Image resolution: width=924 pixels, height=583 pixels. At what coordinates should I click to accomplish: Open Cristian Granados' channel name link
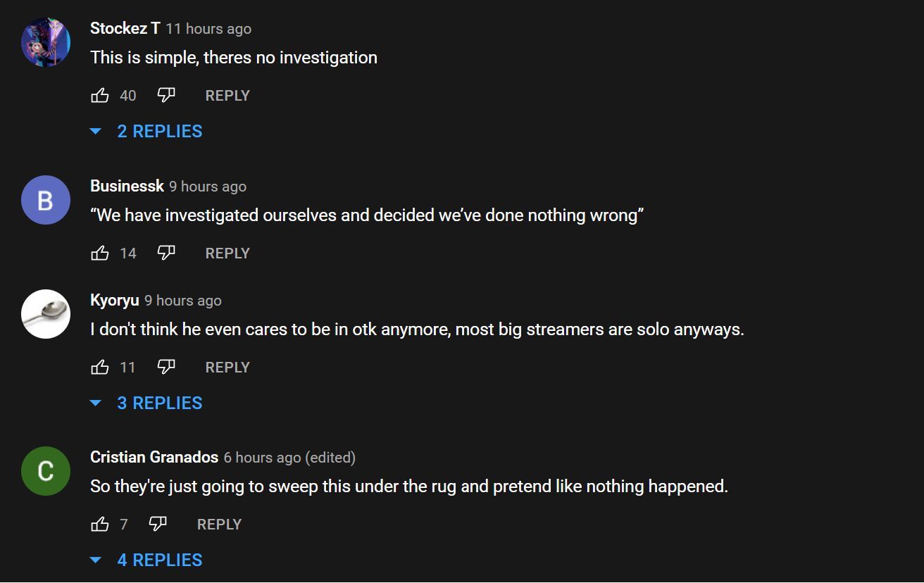154,457
